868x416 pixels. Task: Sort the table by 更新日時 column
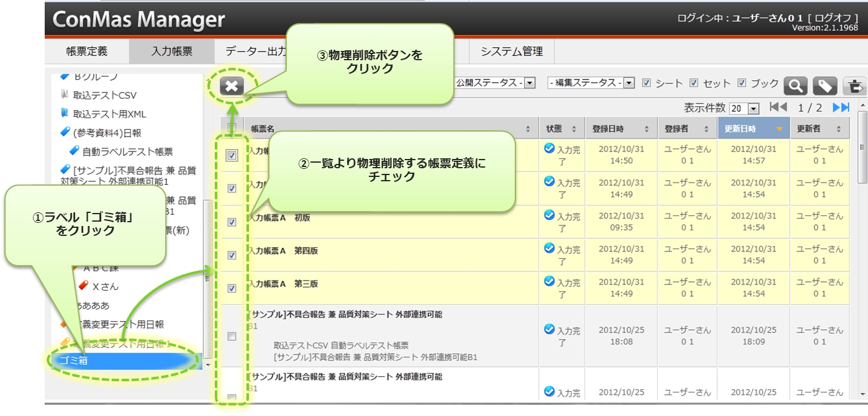[x=752, y=129]
